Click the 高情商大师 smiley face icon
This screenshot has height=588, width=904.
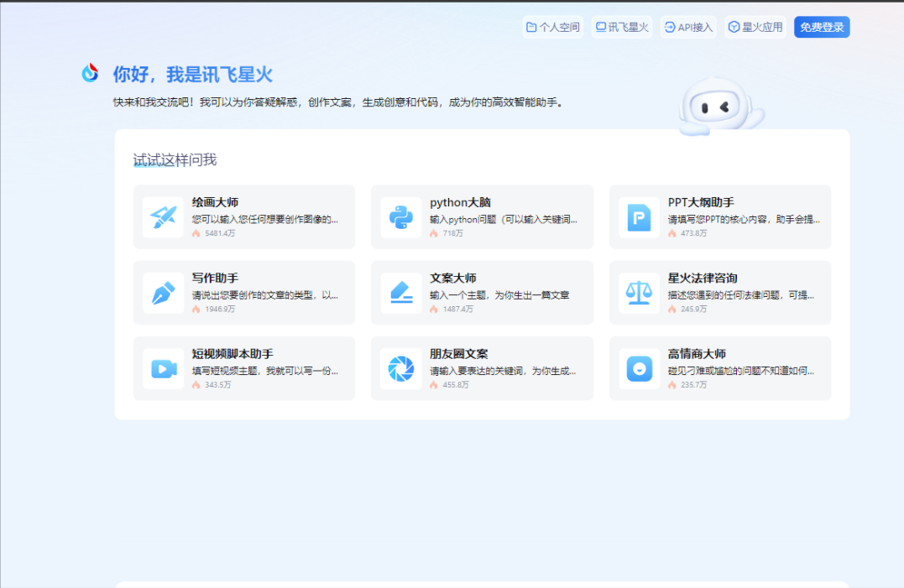pos(639,368)
